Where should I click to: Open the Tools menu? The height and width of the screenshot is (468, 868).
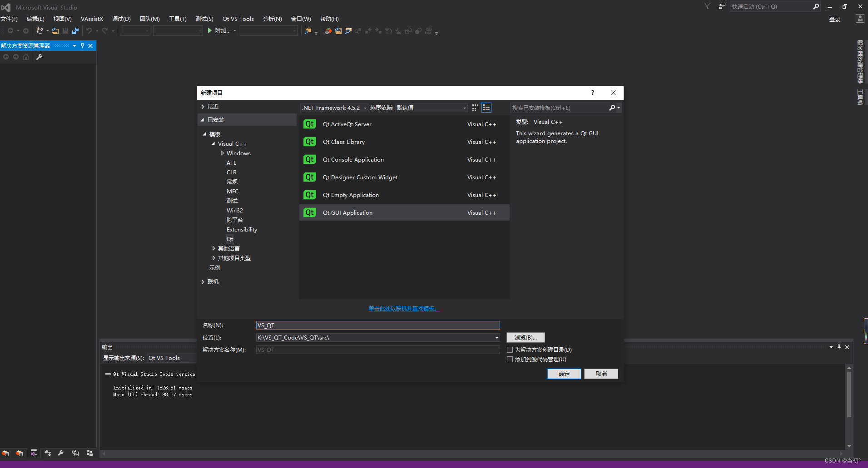[x=178, y=19]
